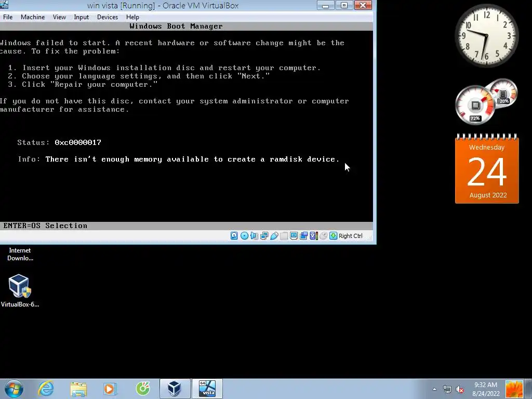532x399 pixels.
Task: Click the VirtualBox window title bar icon
Action: (4, 5)
